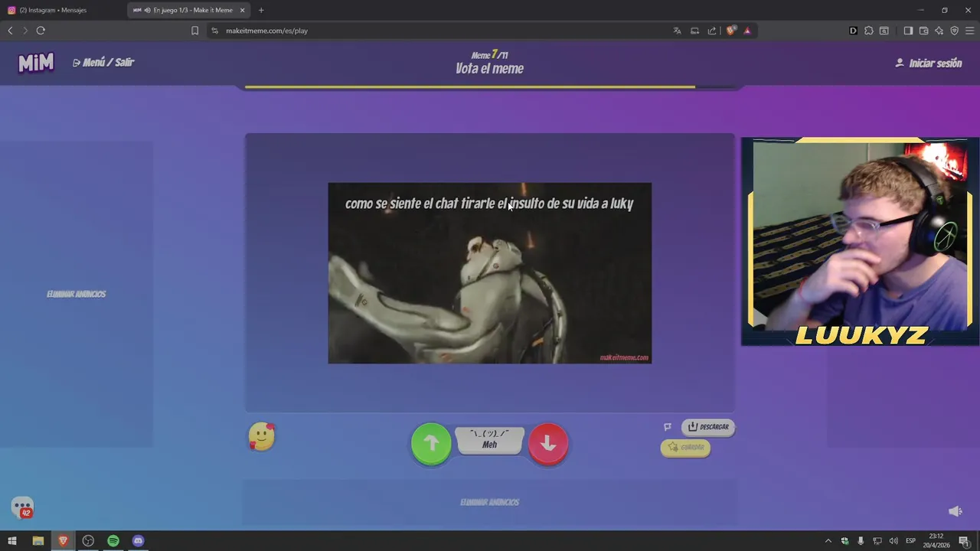
Task: Open Brave Rewards triangle icon
Action: pyautogui.click(x=747, y=31)
